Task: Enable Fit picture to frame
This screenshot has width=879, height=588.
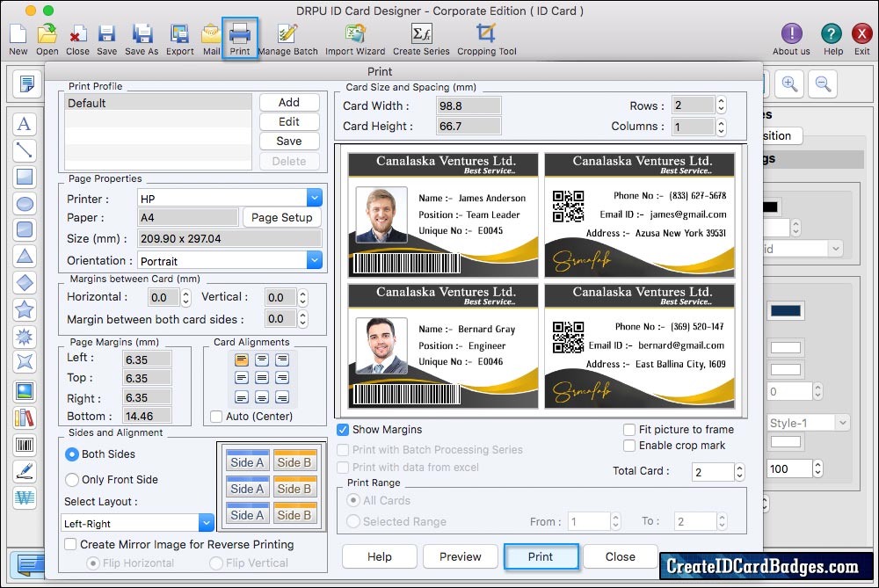Action: pos(629,430)
